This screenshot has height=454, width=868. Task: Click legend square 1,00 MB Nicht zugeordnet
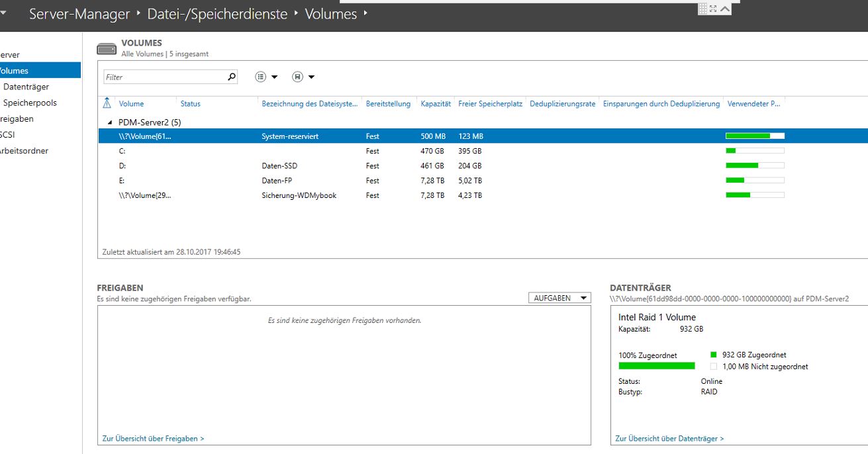pyautogui.click(x=714, y=366)
